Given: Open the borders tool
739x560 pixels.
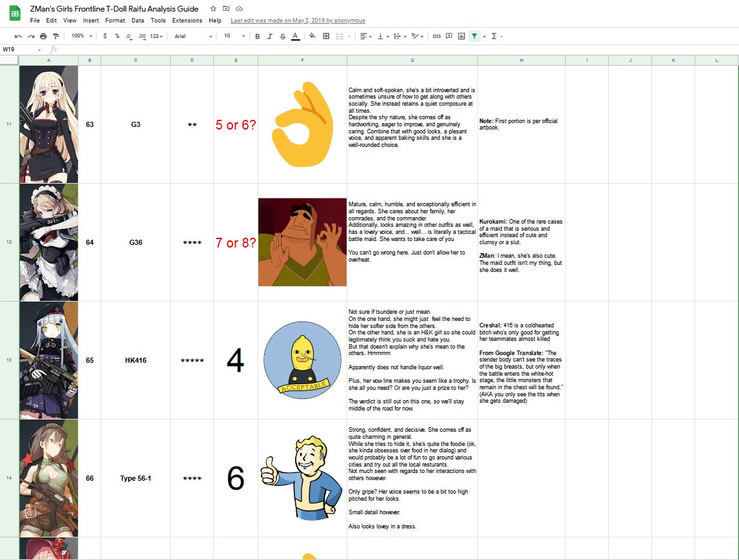Looking at the screenshot, I should coord(326,36).
